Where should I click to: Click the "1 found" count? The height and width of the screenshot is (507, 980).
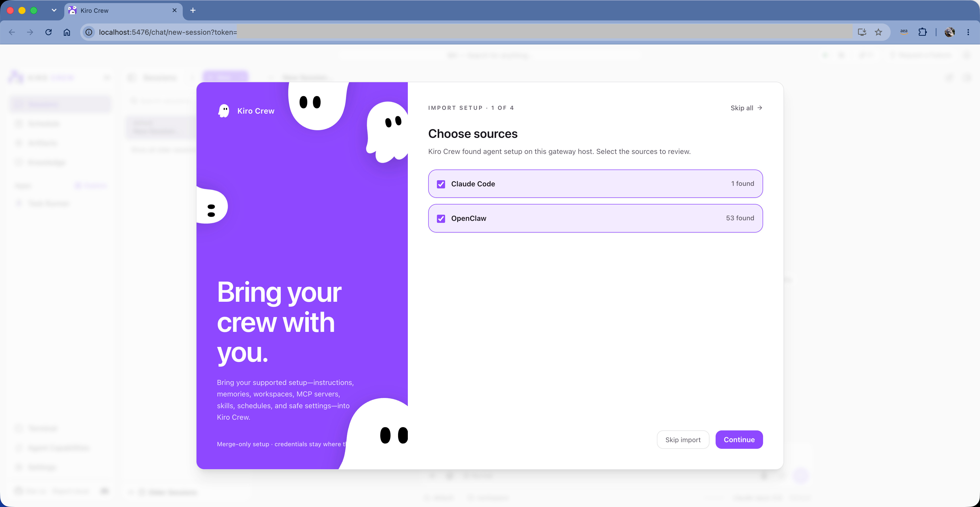click(742, 184)
